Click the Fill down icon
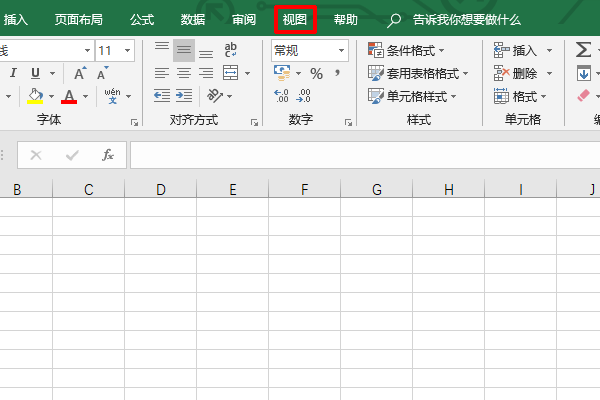Image resolution: width=600 pixels, height=400 pixels. click(584, 73)
